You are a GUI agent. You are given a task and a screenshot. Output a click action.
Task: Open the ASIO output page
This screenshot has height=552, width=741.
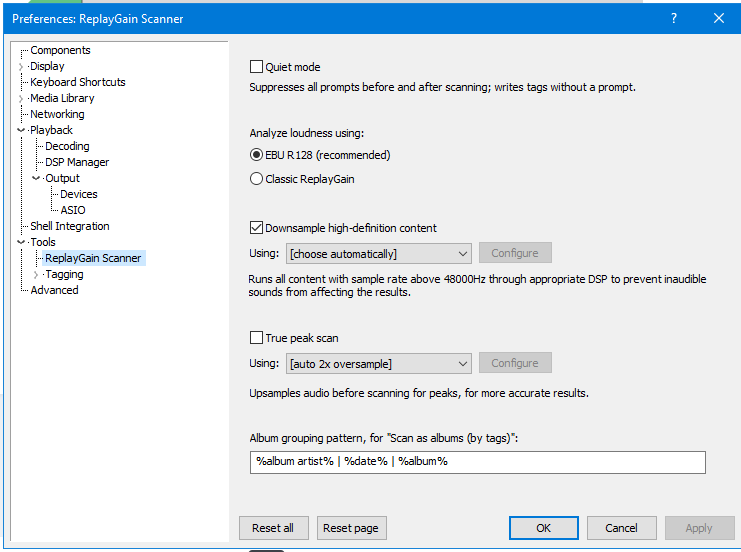[73, 210]
